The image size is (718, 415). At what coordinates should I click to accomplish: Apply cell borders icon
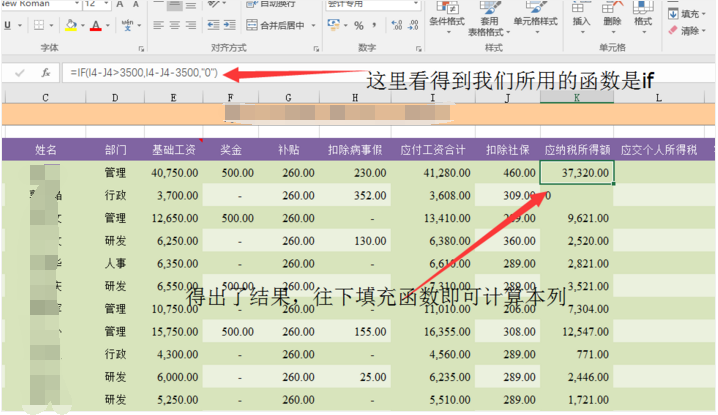point(39,25)
